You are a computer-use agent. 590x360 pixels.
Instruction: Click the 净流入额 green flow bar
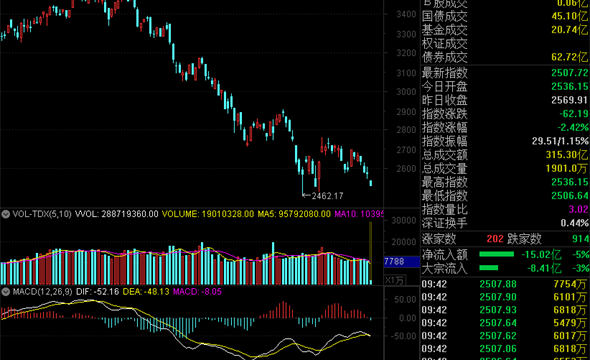[496, 255]
